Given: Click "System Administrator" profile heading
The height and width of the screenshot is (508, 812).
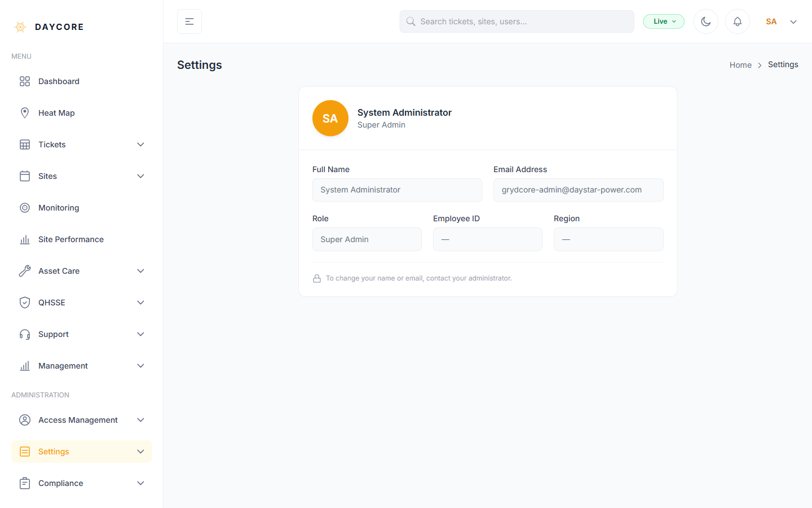Looking at the screenshot, I should coord(404,112).
